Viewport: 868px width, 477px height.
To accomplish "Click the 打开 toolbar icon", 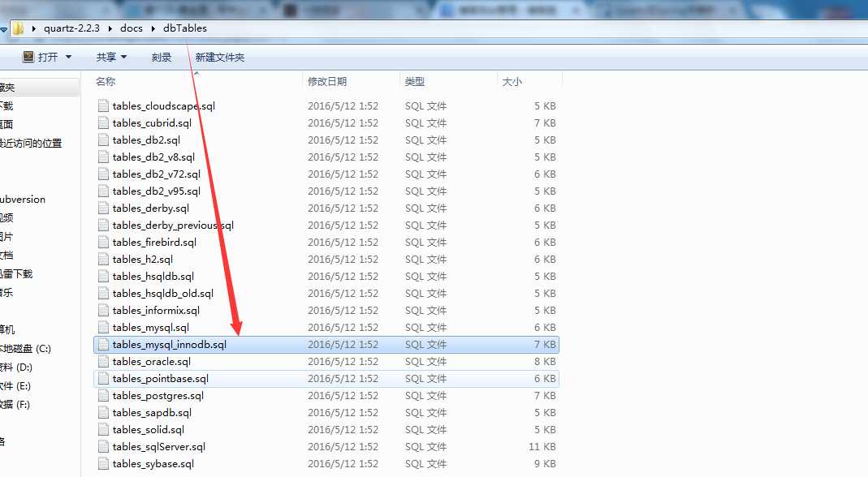I will 28,57.
